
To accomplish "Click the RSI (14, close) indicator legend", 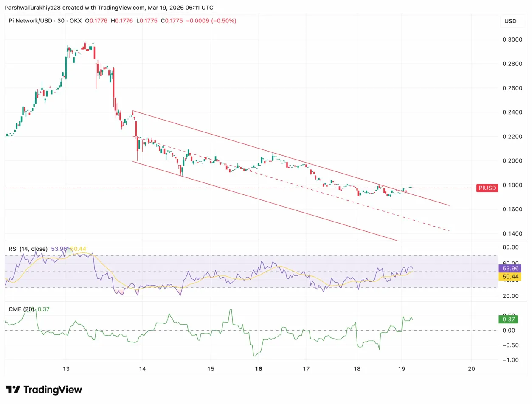I will tap(28, 249).
